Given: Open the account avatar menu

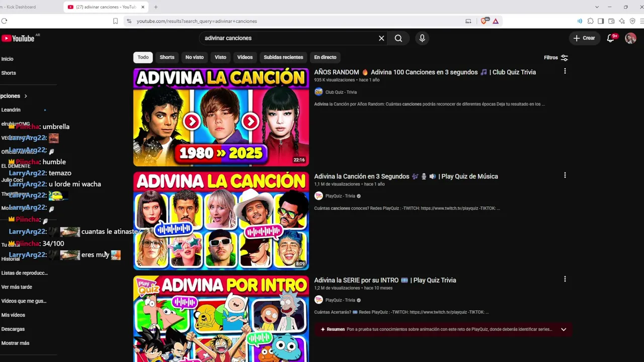Looking at the screenshot, I should click(630, 38).
